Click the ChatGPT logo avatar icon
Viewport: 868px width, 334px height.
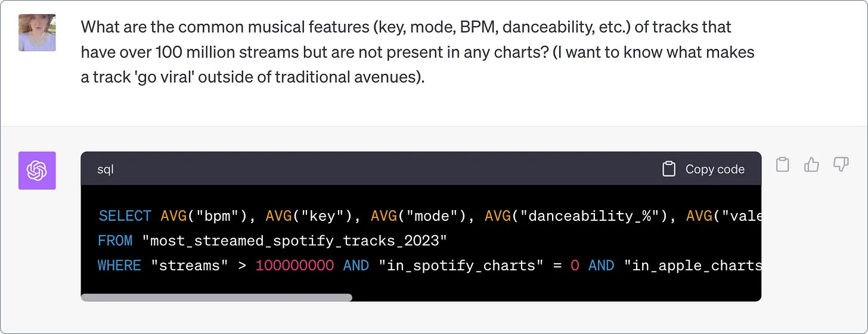point(37,170)
